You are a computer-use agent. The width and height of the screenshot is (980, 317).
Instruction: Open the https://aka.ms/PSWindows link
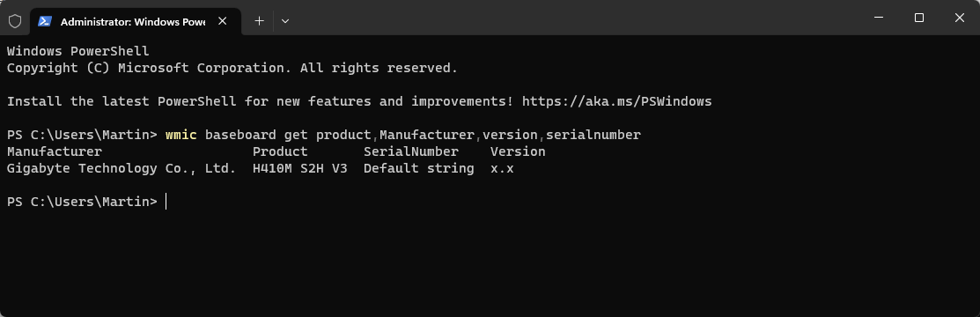(617, 101)
